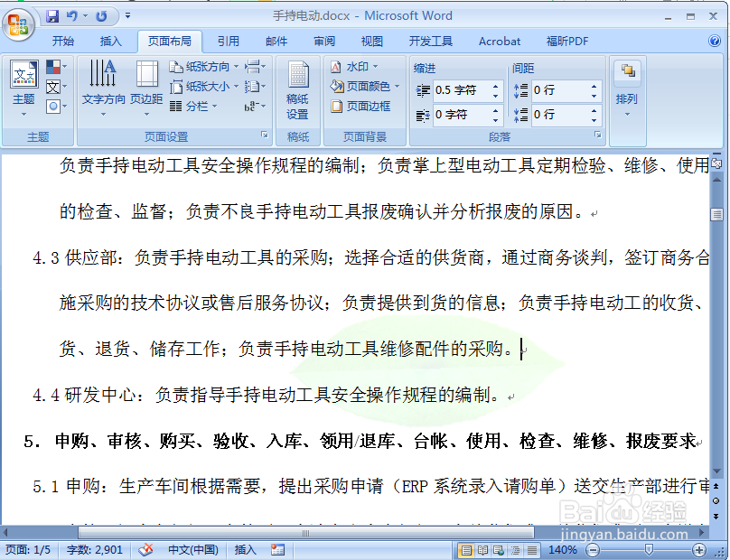Screen dimensions: 730x560
Task: Switch to the 引用 ribbon tab
Action: pos(229,40)
